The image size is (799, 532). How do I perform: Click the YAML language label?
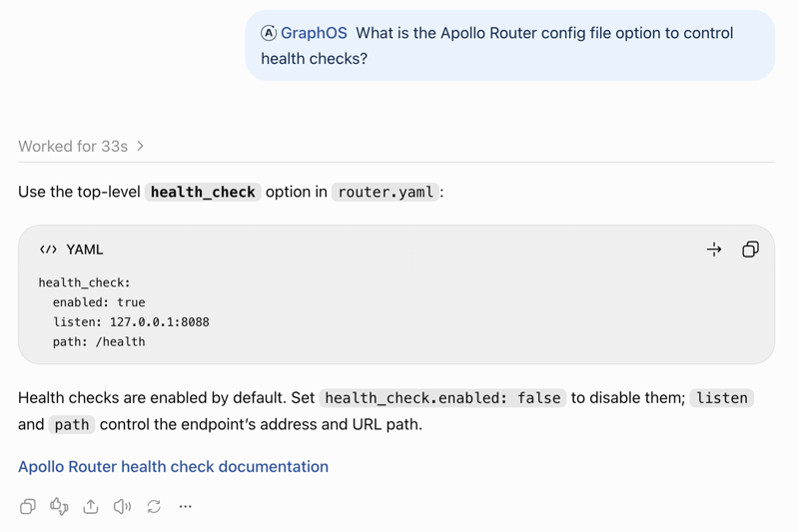coord(85,250)
